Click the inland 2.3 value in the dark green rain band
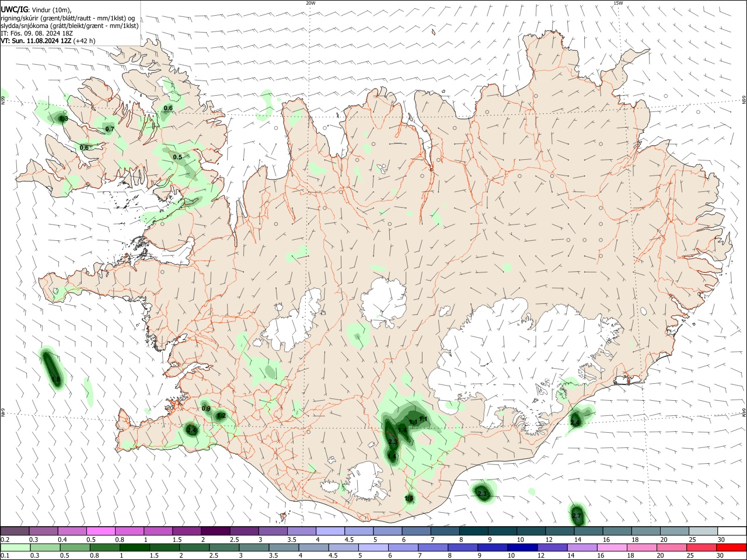The height and width of the screenshot is (560, 747). (392, 442)
